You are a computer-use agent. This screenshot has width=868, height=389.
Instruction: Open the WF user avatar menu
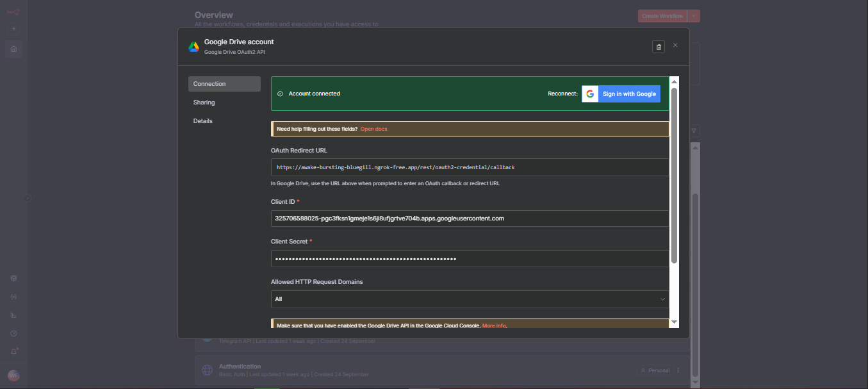[x=13, y=374]
